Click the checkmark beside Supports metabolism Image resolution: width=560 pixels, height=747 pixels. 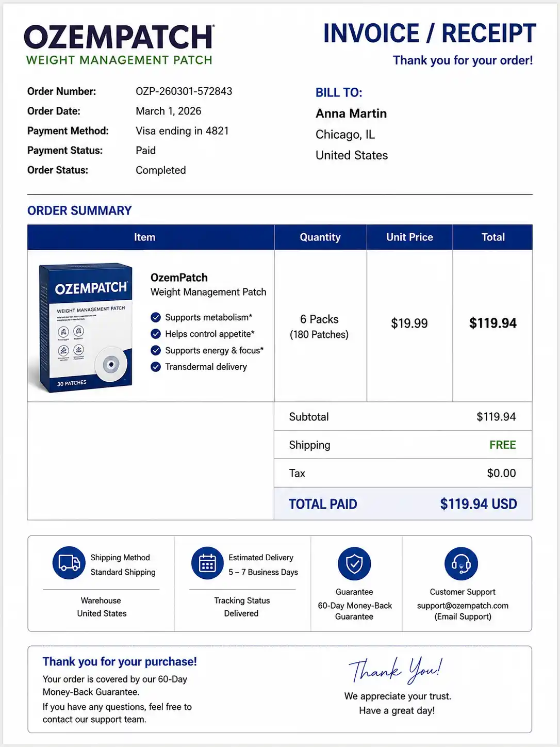pos(156,317)
